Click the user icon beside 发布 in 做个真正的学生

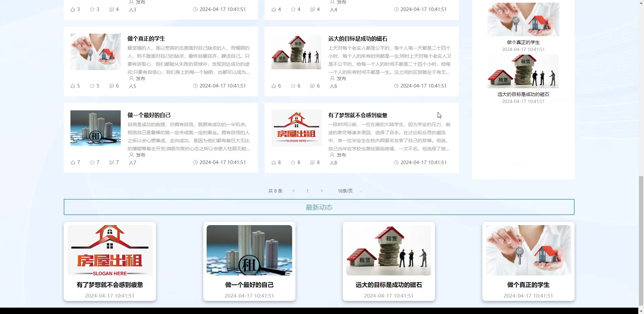pos(131,78)
